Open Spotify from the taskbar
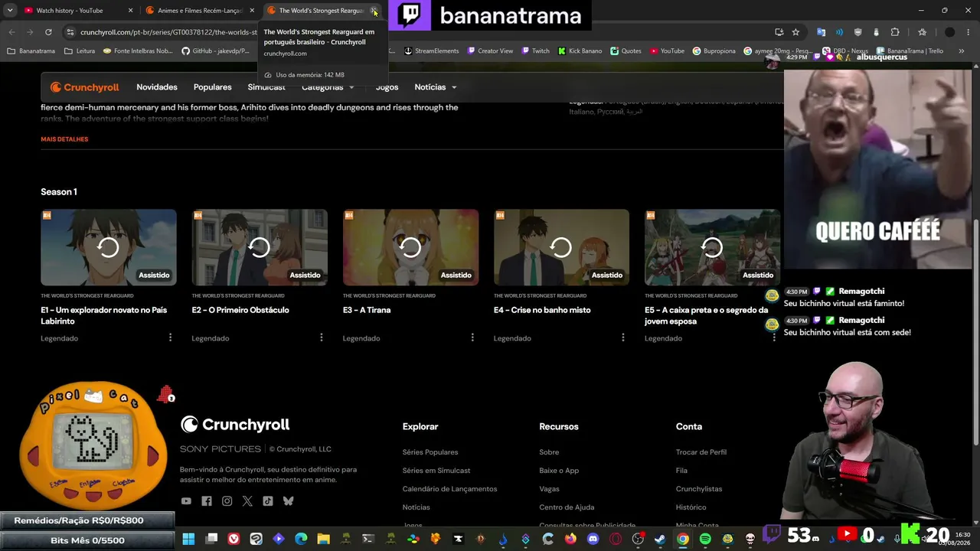980x551 pixels. [705, 539]
